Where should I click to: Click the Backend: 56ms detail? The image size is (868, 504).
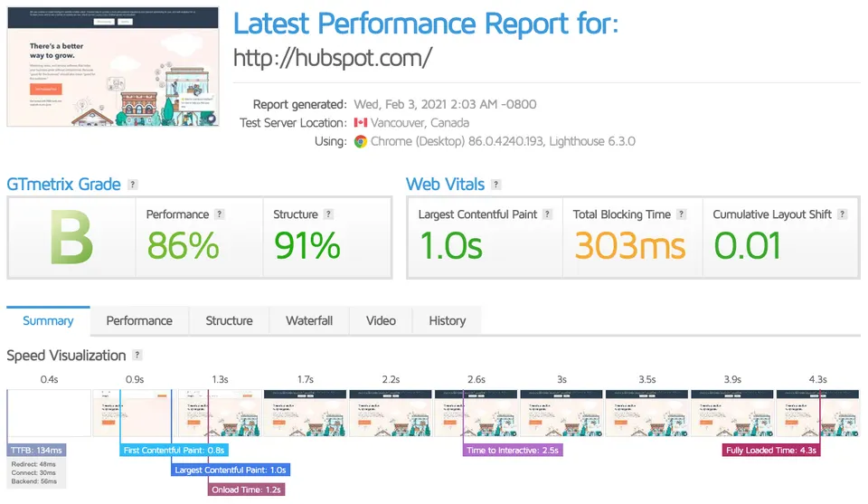tap(33, 482)
